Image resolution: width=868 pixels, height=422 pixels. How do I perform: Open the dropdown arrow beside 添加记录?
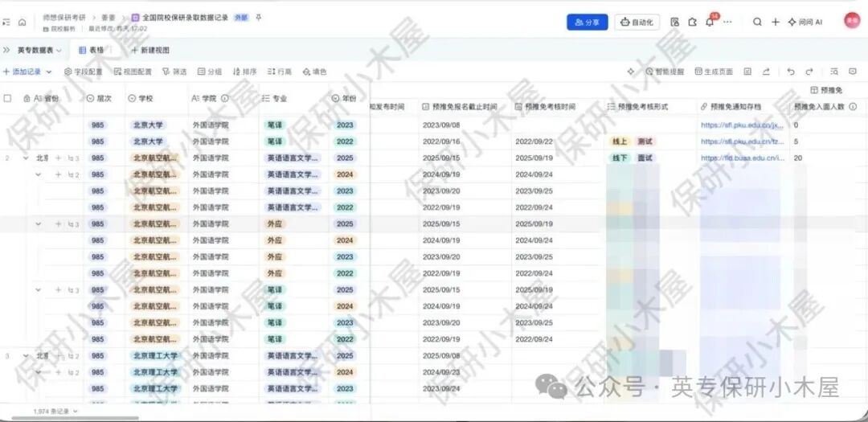pos(49,72)
